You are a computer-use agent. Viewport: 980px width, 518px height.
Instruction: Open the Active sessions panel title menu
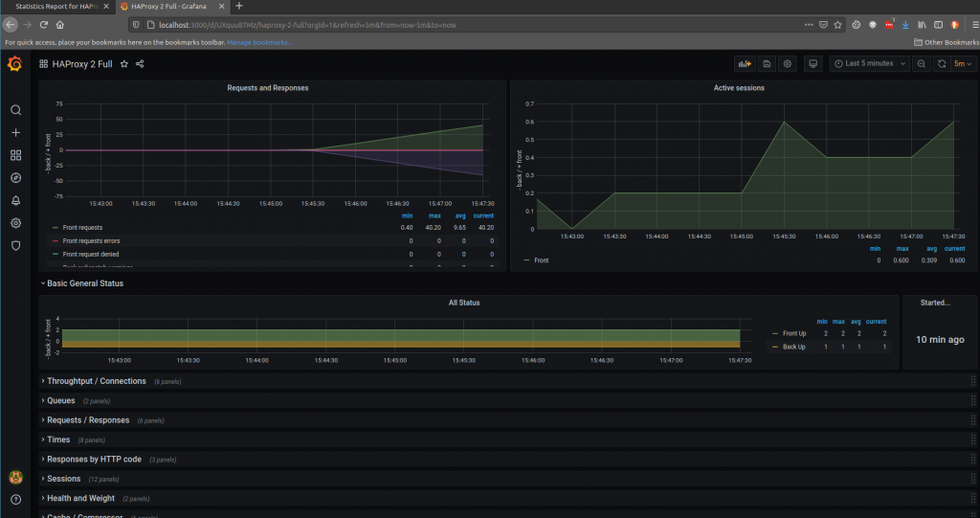739,88
